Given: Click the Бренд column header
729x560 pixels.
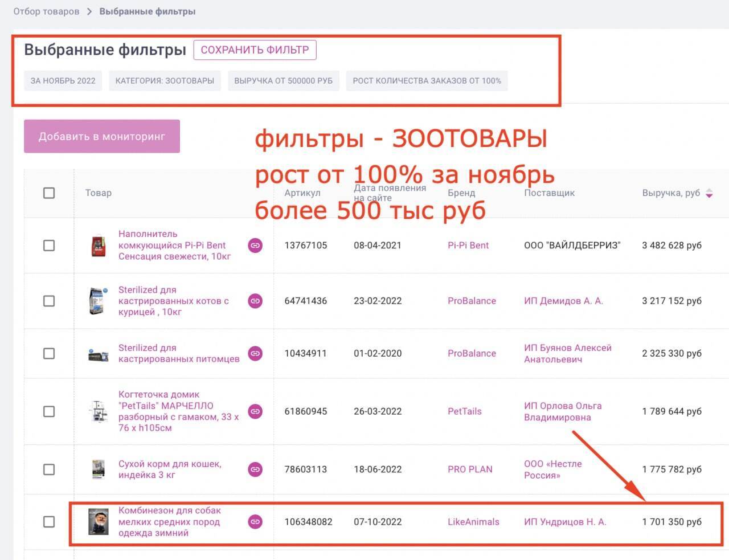Looking at the screenshot, I should pyautogui.click(x=461, y=193).
